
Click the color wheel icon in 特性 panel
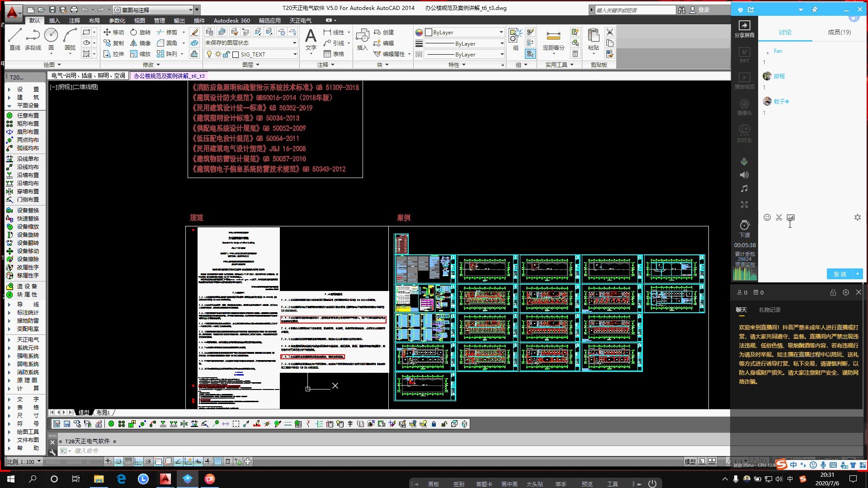pos(419,32)
